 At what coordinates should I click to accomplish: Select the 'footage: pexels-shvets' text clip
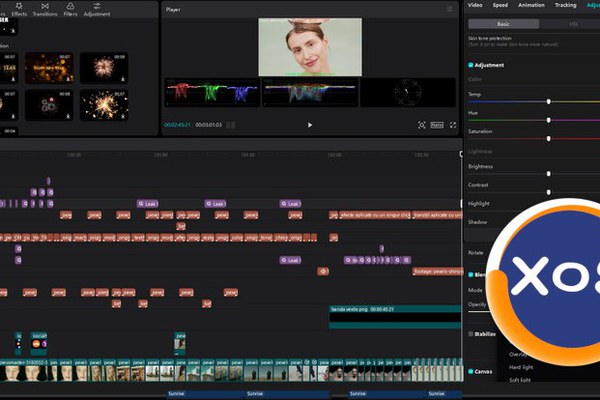[x=438, y=271]
